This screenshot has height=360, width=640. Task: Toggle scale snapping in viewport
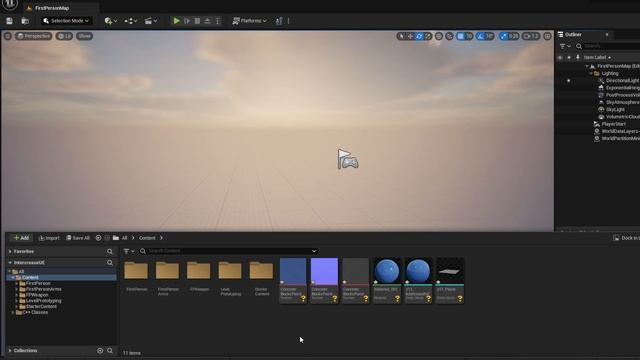point(503,36)
